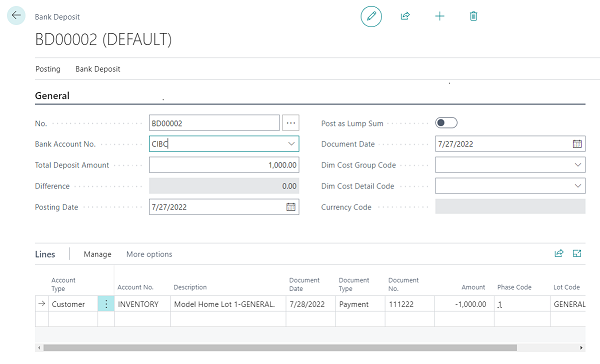Expand Dim Cost Detail Code dropdown
The image size is (600, 364).
(x=577, y=186)
